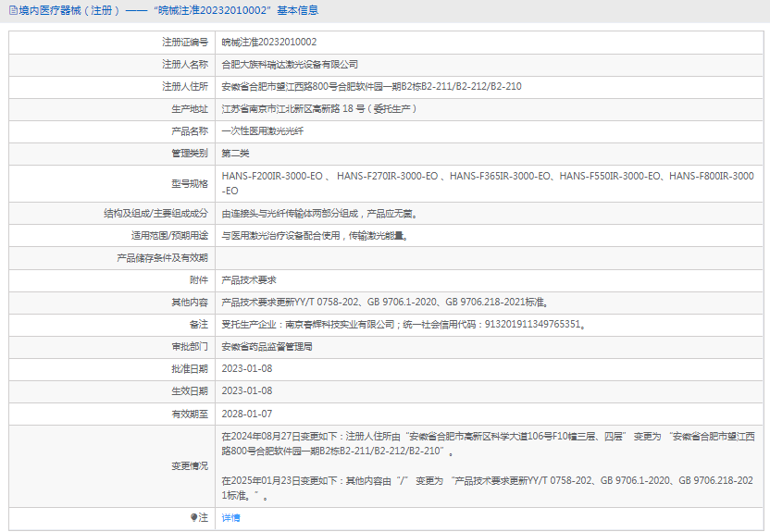
Task: Select attachment value 产品技术要求
Action: [x=249, y=279]
